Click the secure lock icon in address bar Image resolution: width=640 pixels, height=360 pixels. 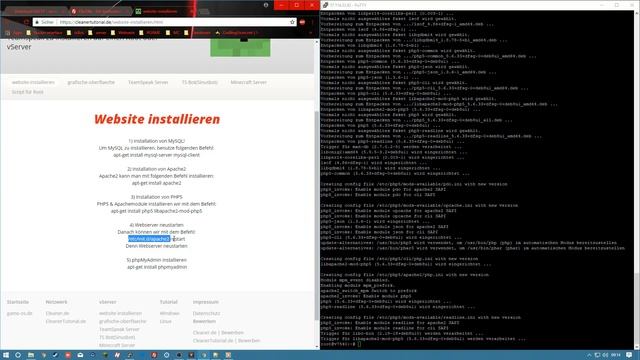coord(37,22)
